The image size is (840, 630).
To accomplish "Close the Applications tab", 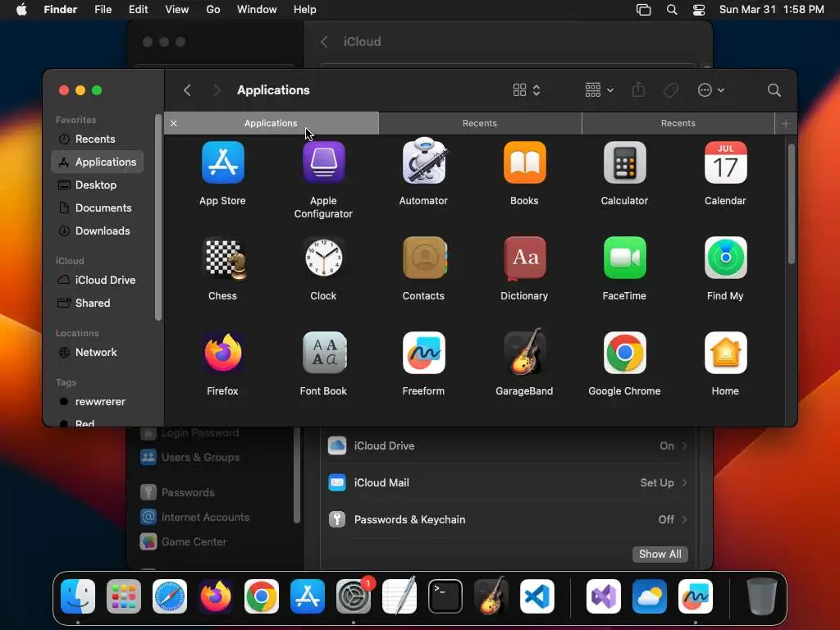I will click(174, 123).
